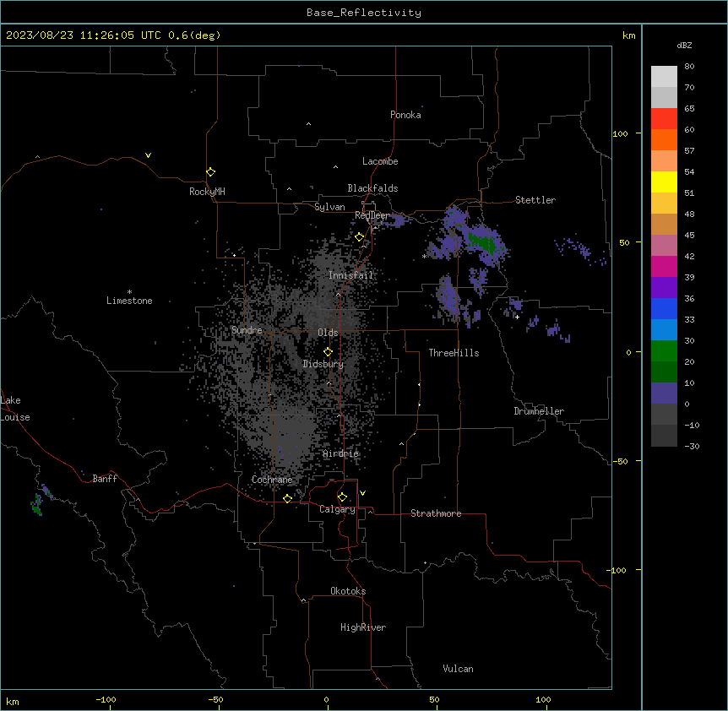The width and height of the screenshot is (728, 711).
Task: Click the HighRiver label
Action: pos(363,627)
